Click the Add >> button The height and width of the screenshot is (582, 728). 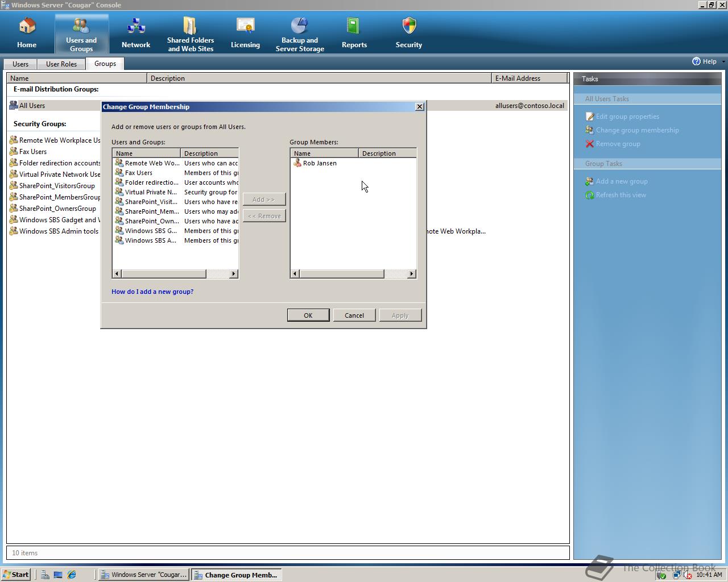click(x=264, y=199)
